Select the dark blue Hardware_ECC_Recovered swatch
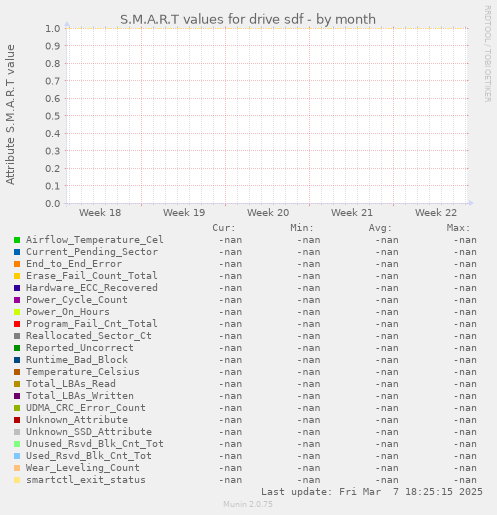Image resolution: width=497 pixels, height=515 pixels. click(17, 288)
